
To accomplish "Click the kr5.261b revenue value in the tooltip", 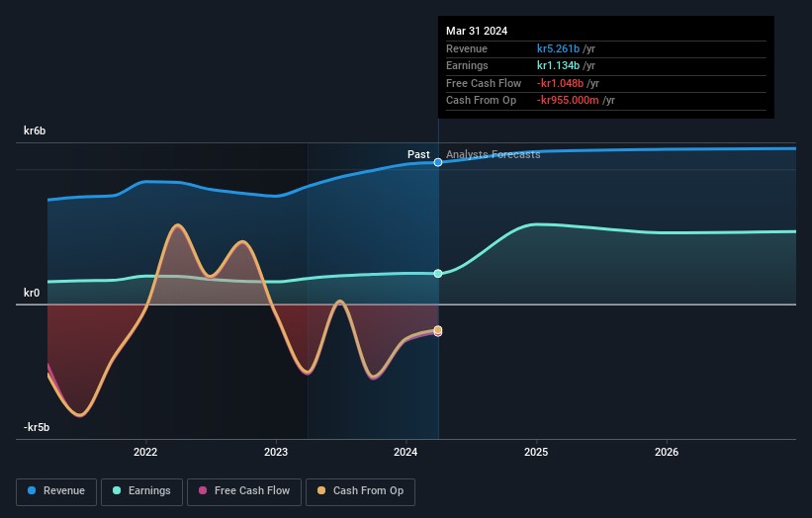I will tap(558, 48).
